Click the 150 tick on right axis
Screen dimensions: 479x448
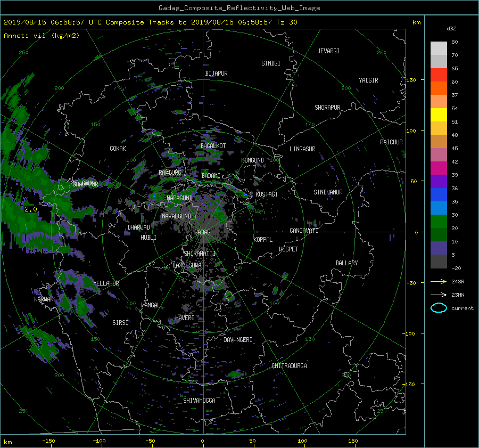pyautogui.click(x=411, y=80)
